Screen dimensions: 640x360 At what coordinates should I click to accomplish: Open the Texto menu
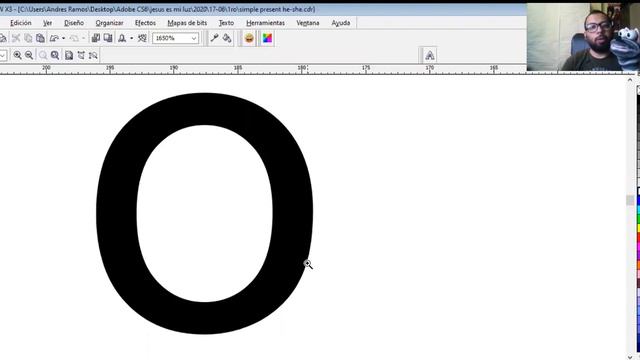(226, 23)
